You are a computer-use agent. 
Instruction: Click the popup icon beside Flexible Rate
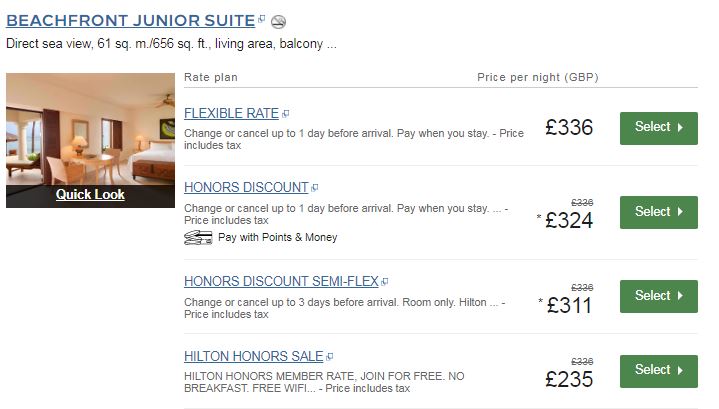285,114
